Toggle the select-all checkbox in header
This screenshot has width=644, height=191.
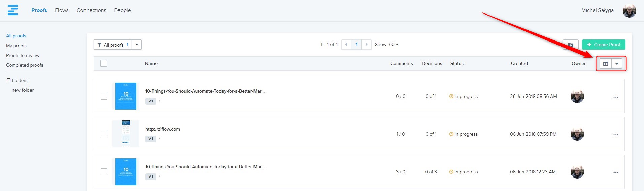[104, 63]
